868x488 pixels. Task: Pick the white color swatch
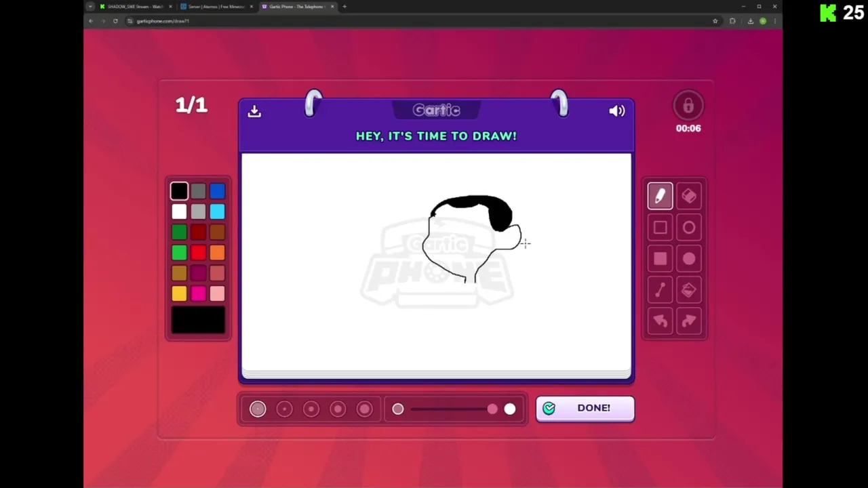click(179, 212)
